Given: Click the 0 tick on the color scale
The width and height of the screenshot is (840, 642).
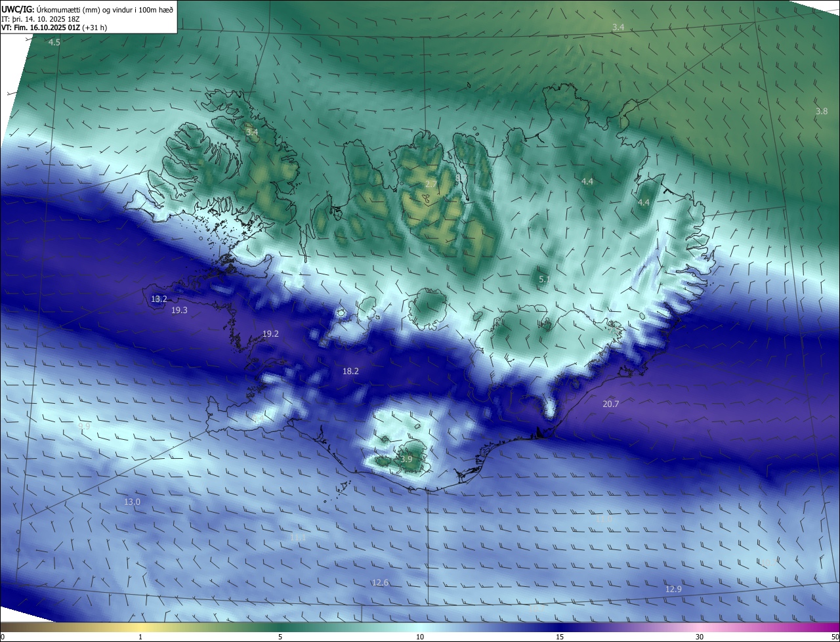Looking at the screenshot, I should (x=3, y=637).
